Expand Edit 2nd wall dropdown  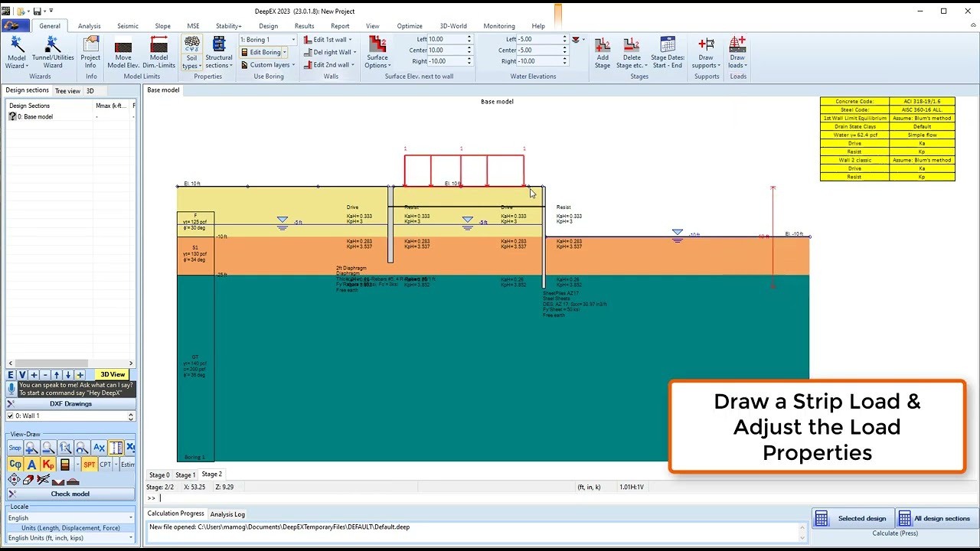point(353,65)
